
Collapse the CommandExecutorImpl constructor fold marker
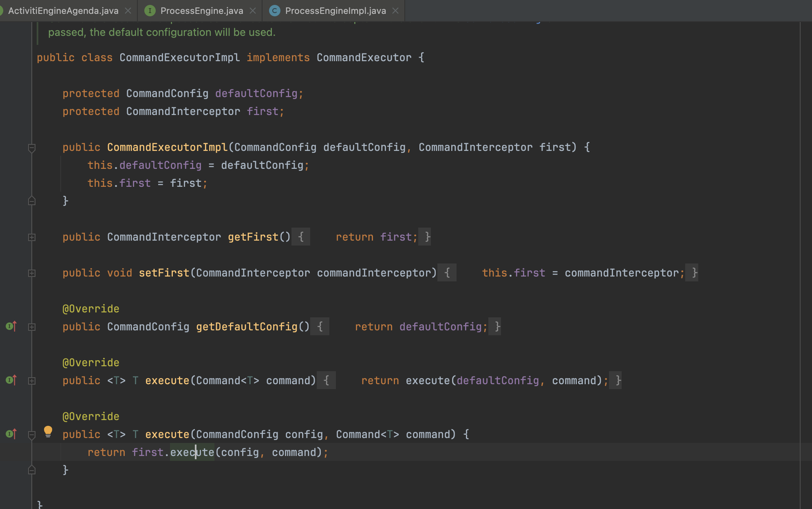tap(32, 147)
